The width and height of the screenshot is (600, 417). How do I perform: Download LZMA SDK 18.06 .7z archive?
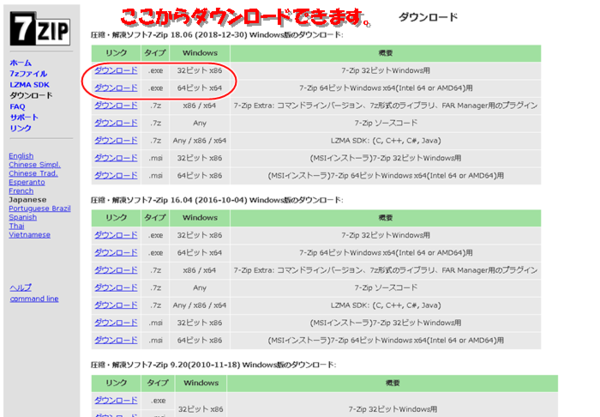coord(116,140)
